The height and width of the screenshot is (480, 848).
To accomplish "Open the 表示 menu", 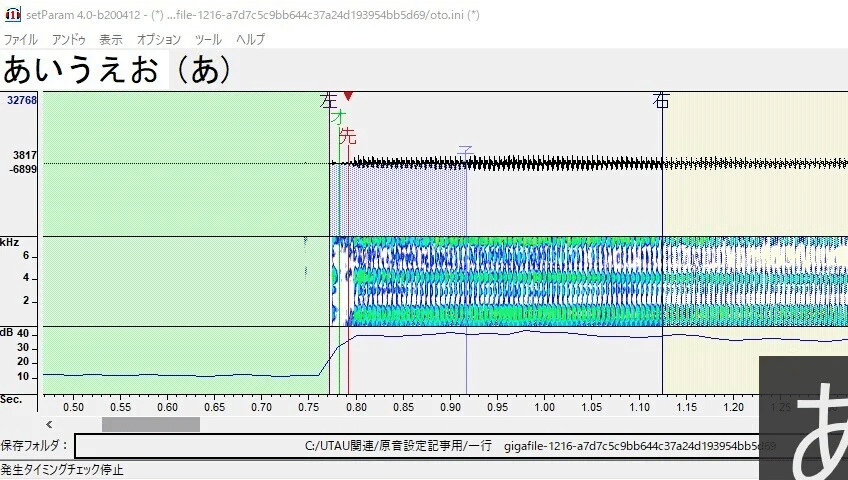I will point(111,39).
